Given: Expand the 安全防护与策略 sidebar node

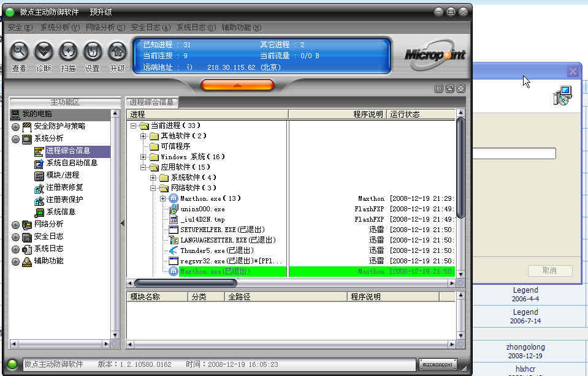Looking at the screenshot, I should 15,127.
